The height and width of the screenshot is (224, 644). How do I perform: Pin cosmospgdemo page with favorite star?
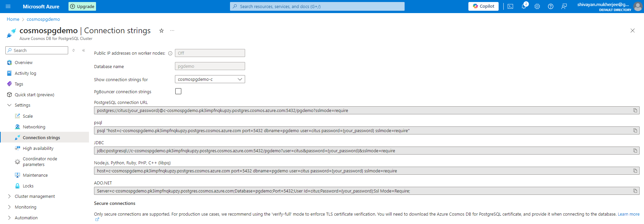point(162,31)
